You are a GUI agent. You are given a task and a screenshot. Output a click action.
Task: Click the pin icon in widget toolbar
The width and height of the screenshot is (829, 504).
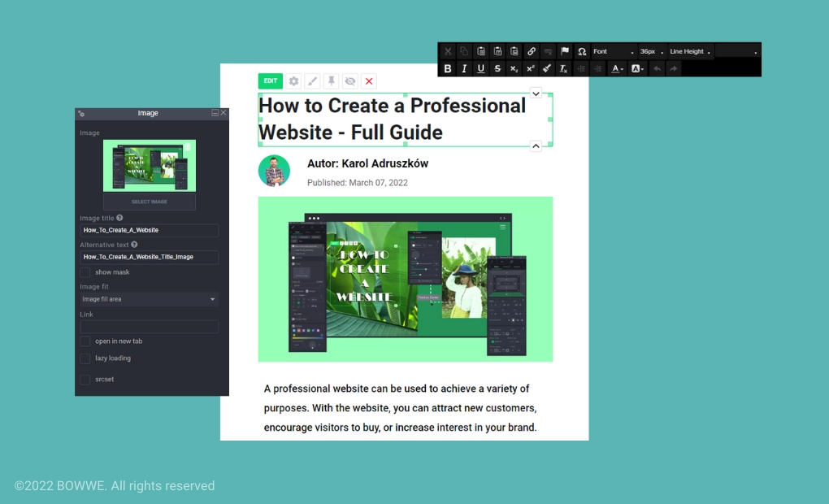(332, 81)
